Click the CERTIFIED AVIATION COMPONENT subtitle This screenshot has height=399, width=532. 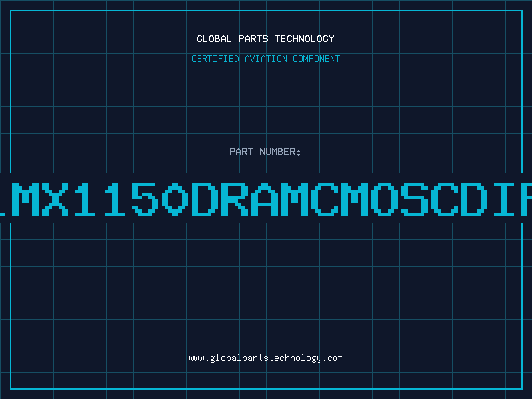[x=265, y=59]
